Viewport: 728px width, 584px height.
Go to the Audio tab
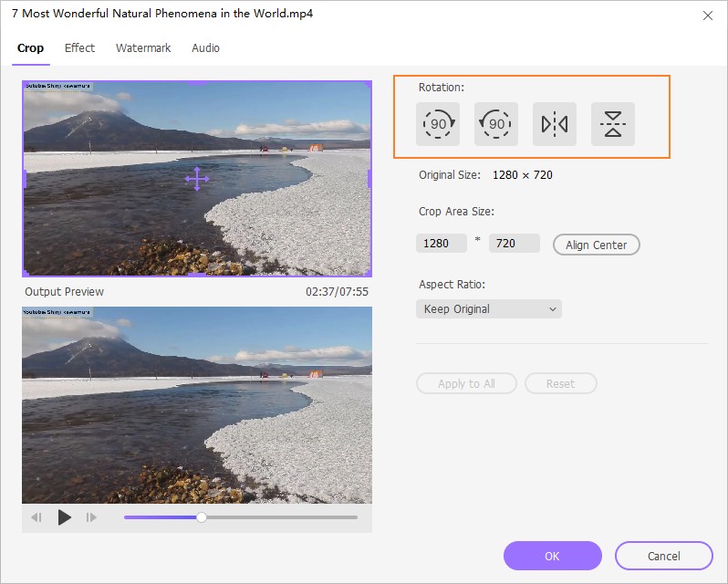coord(205,48)
